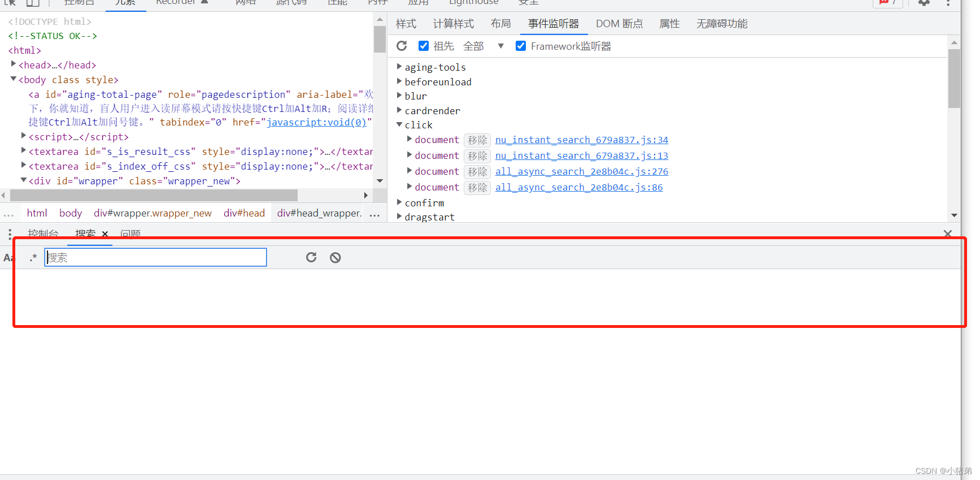
Task: Open nu_instant_search_679a837.js:13 source link
Action: coord(582,155)
